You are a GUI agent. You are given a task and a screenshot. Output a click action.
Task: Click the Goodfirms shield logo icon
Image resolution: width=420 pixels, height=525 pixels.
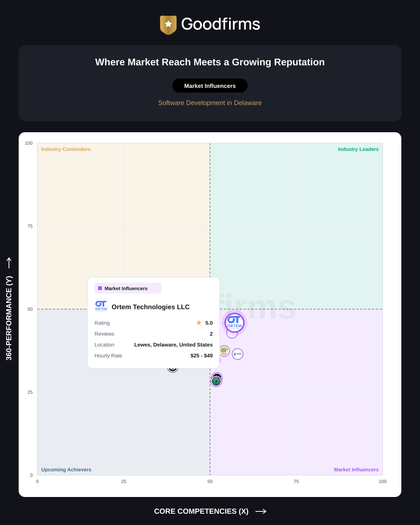pos(168,25)
